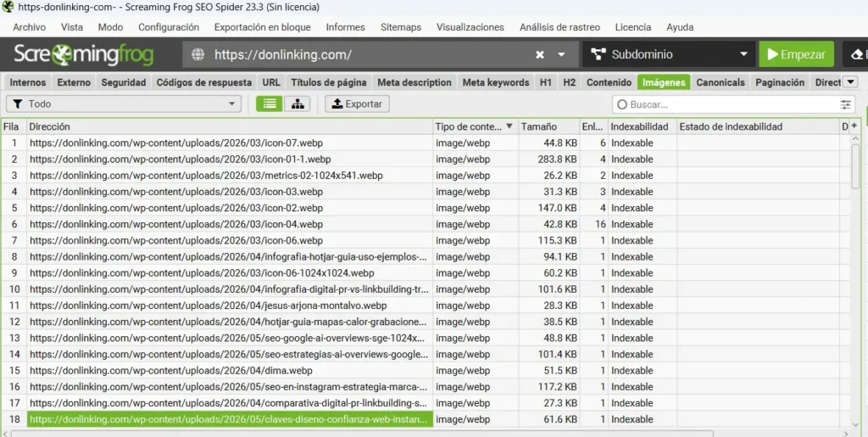The width and height of the screenshot is (868, 437).
Task: Sort by Fila column header
Action: pyautogui.click(x=14, y=126)
